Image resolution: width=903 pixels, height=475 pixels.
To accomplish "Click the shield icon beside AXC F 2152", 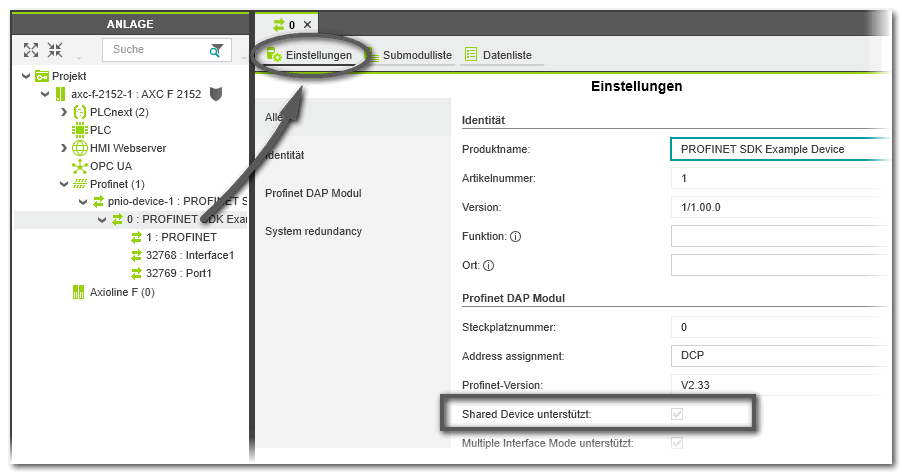I will click(215, 94).
